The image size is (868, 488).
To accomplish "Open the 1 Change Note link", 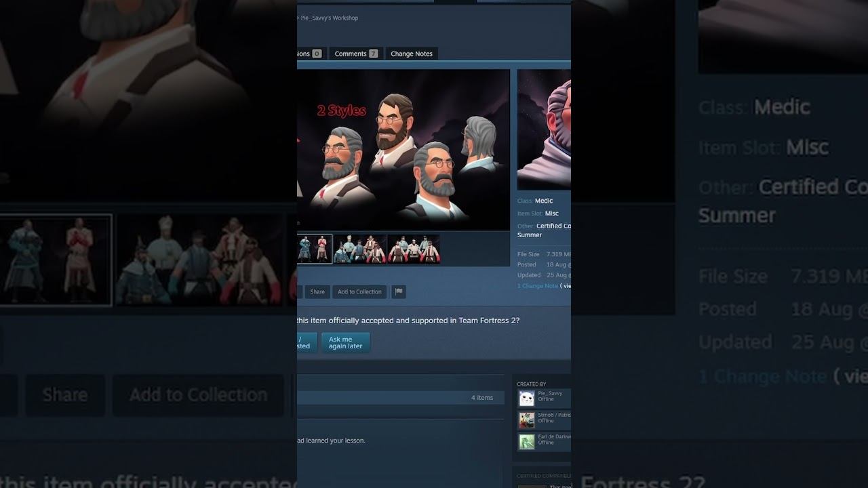I will (x=538, y=286).
